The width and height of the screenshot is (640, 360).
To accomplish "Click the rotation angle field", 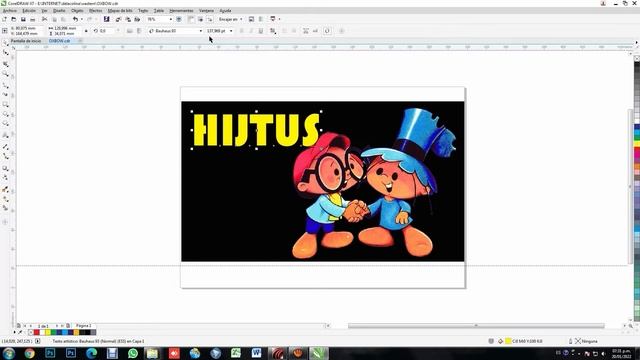I will click(x=107, y=31).
